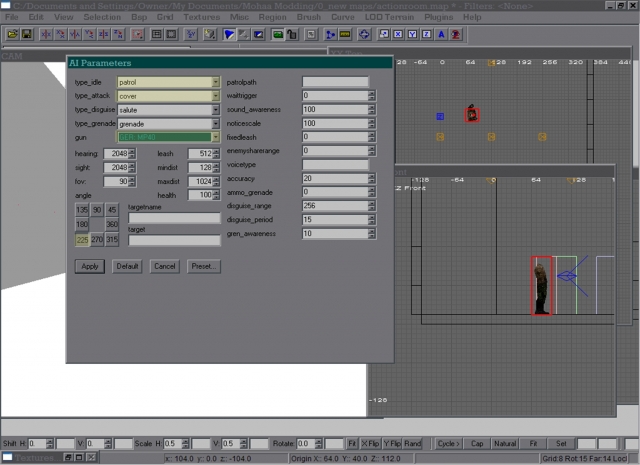Set angle to 45

point(112,210)
